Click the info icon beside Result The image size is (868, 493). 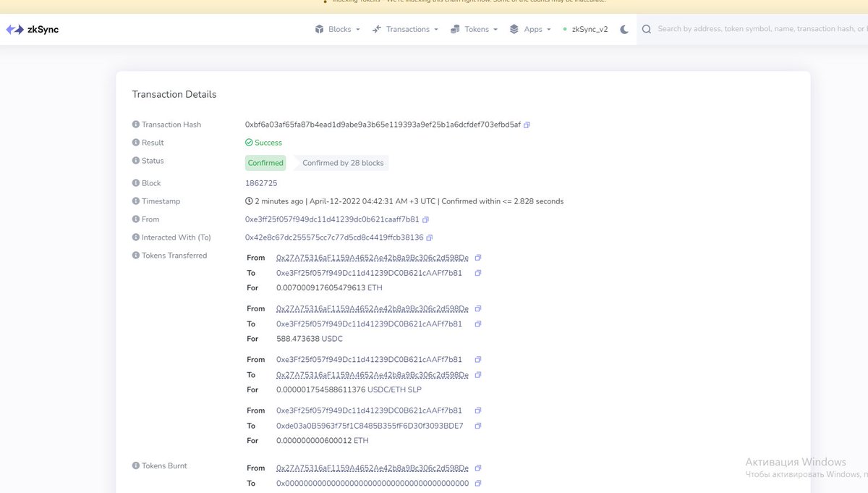pos(135,143)
